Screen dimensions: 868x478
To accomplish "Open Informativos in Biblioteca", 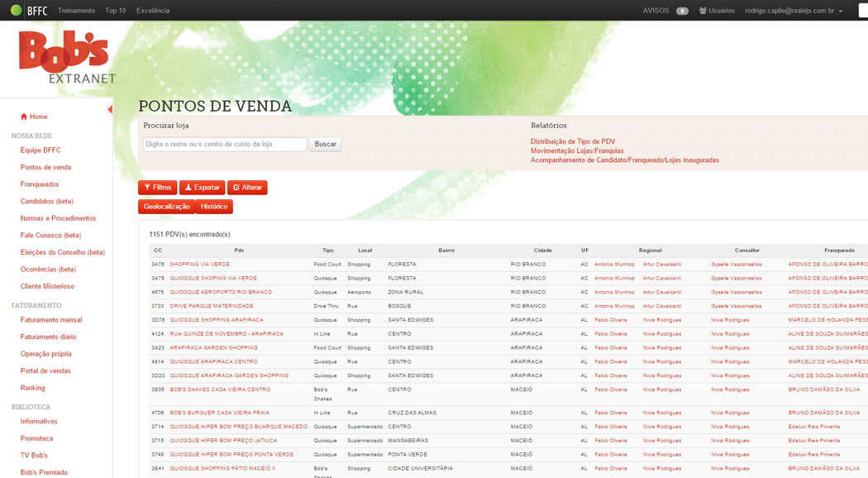I will (x=39, y=422).
